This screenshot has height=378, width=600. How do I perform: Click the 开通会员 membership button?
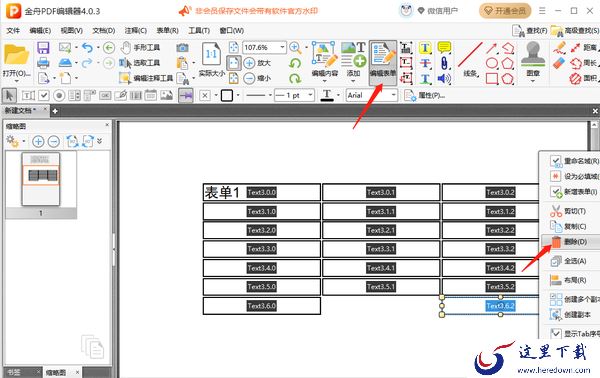tap(505, 11)
